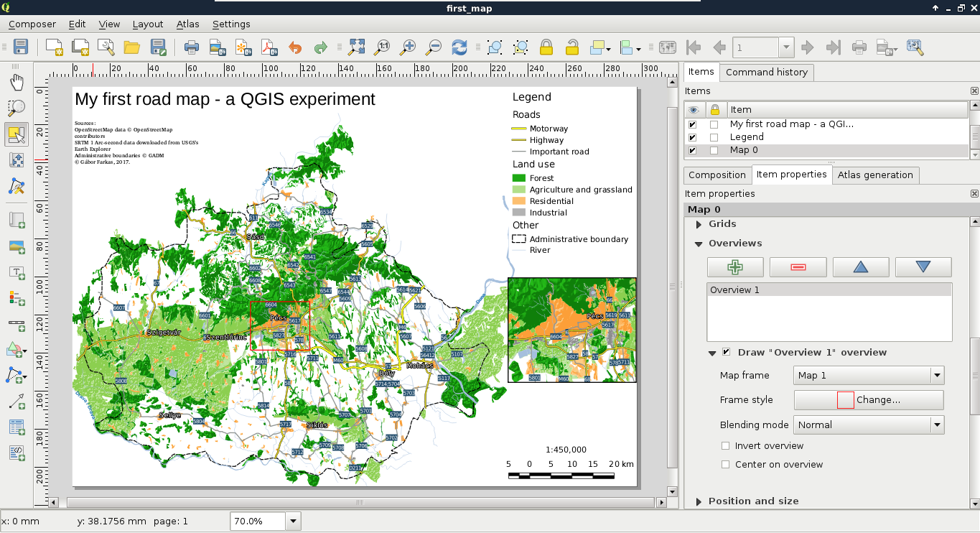This screenshot has height=533, width=980.
Task: Enable the Invert overview checkbox
Action: [x=726, y=446]
